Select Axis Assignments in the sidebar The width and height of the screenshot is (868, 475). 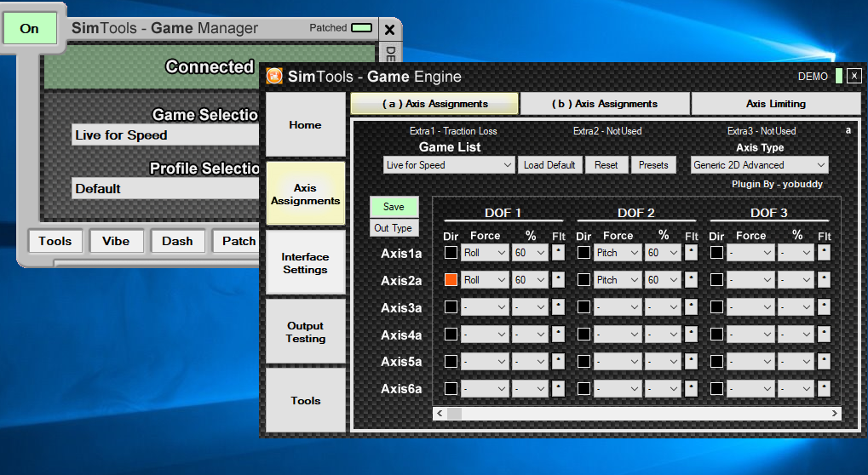coord(306,193)
